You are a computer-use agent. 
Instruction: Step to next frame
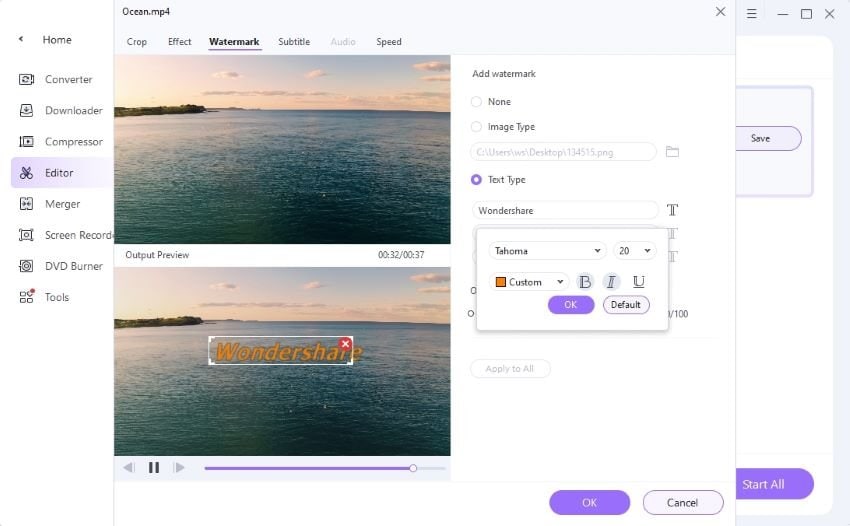click(179, 467)
